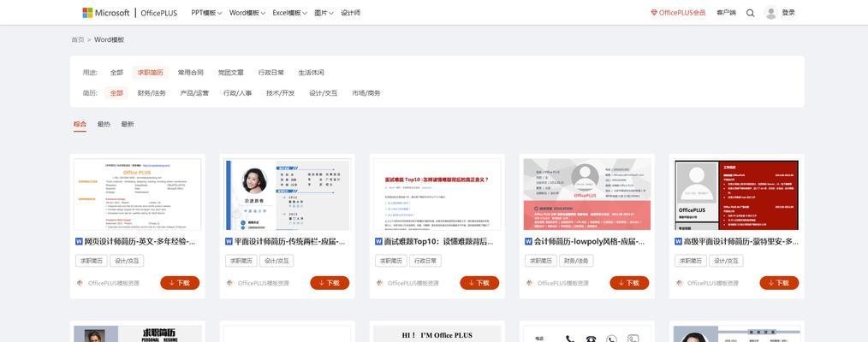Select 全部 in the 用途 filter
The width and height of the screenshot is (868, 342).
[116, 73]
